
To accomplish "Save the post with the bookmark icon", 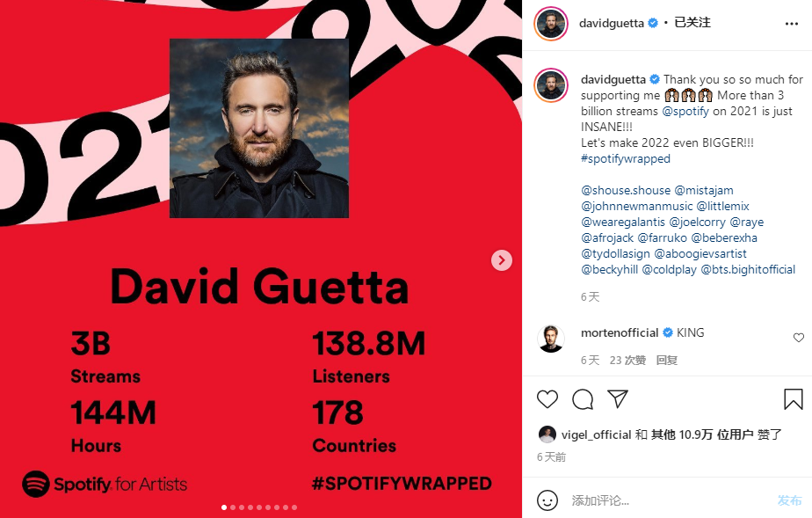I will coord(793,399).
